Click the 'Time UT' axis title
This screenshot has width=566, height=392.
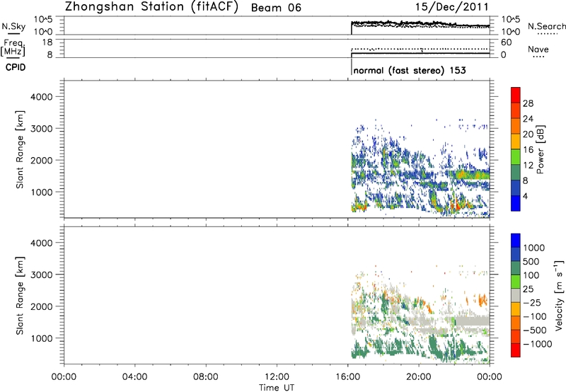[x=277, y=388]
